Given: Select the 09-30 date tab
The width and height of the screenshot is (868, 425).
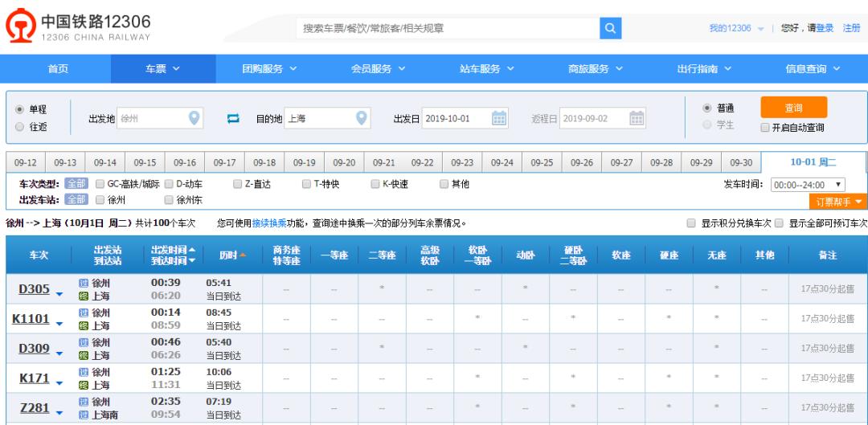Looking at the screenshot, I should pyautogui.click(x=741, y=163).
